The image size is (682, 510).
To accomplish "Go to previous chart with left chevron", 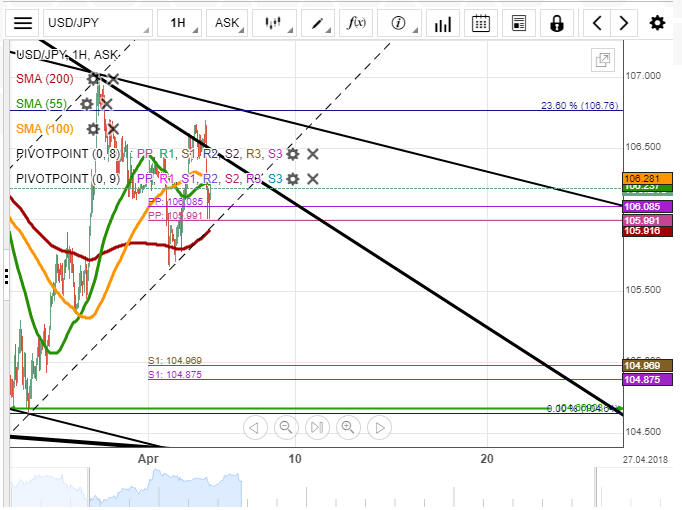I will coord(597,23).
